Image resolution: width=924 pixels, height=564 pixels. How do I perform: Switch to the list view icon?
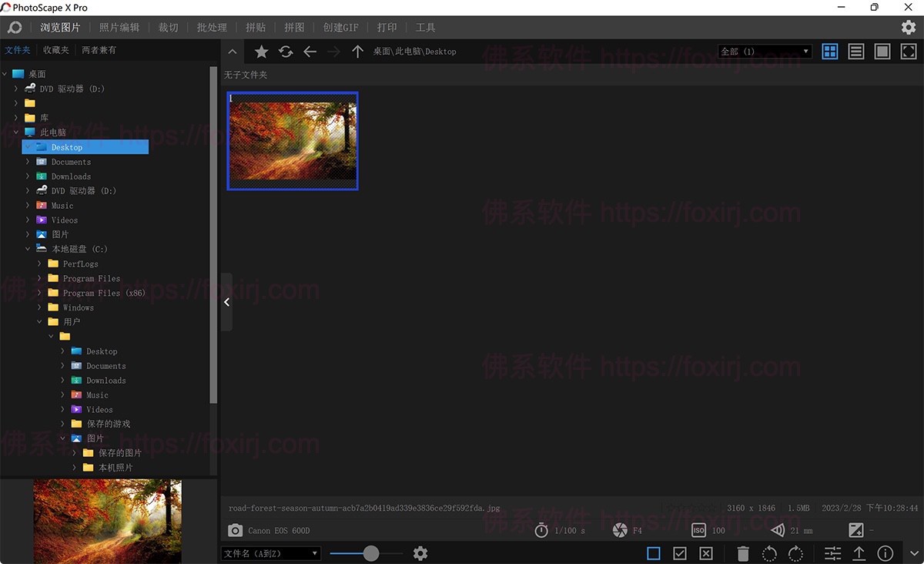click(855, 51)
